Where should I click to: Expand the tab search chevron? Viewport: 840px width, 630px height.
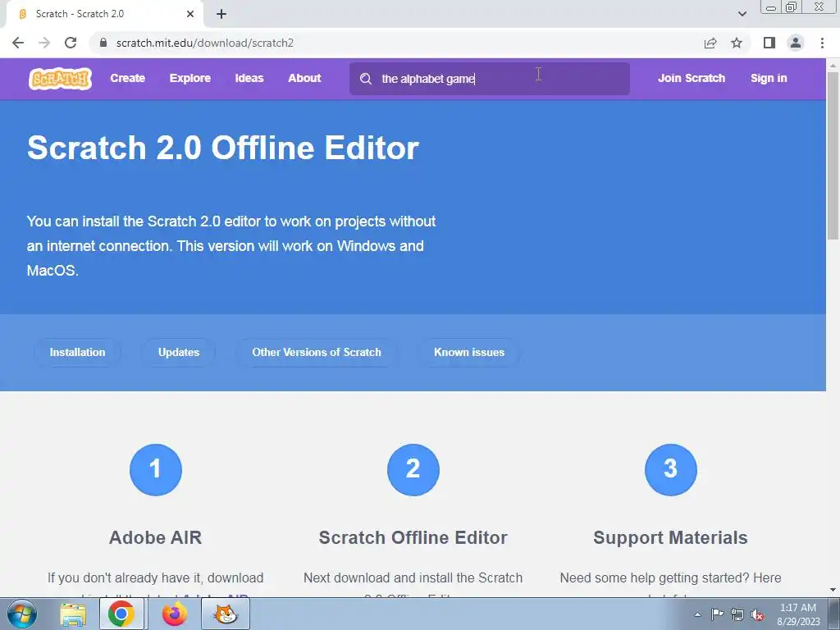[742, 14]
